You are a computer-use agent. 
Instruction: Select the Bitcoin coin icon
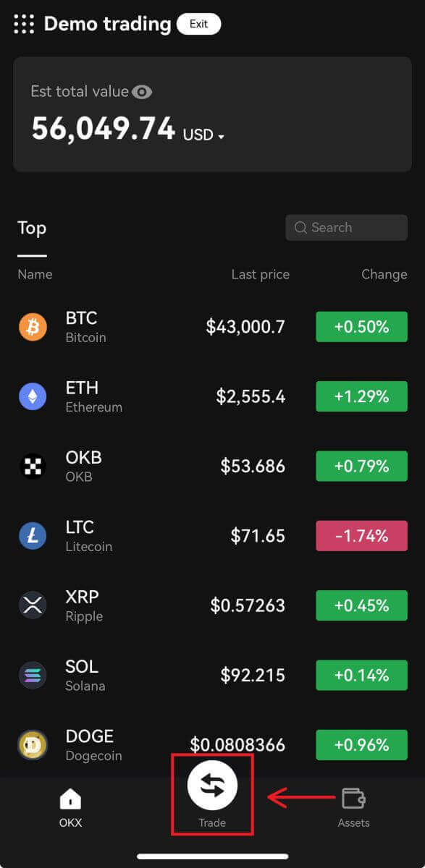pyautogui.click(x=31, y=326)
